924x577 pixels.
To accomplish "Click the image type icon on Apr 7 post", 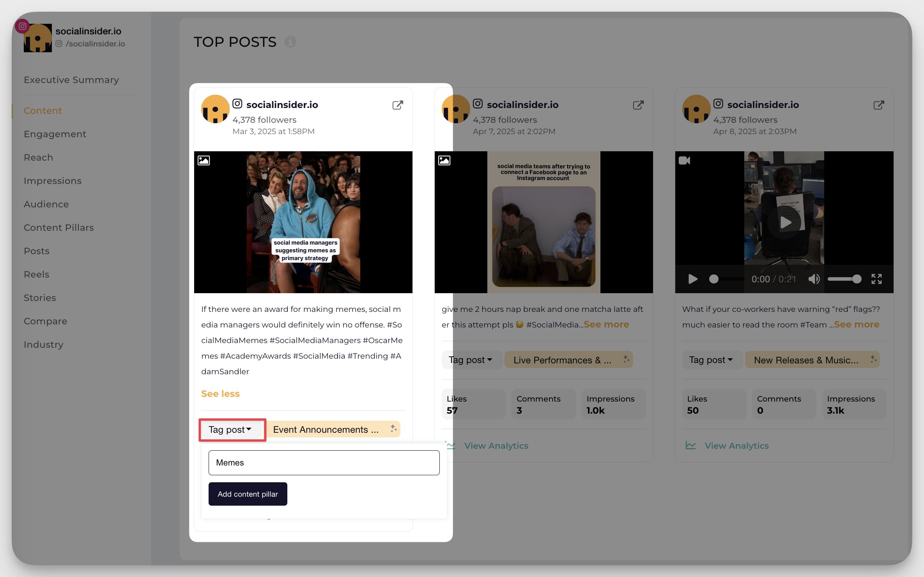I will point(444,160).
